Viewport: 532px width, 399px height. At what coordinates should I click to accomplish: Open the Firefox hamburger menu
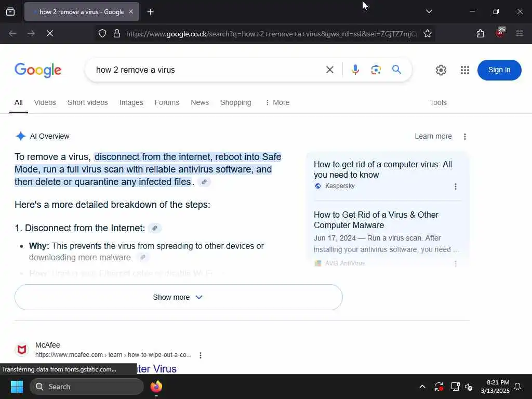pyautogui.click(x=519, y=33)
